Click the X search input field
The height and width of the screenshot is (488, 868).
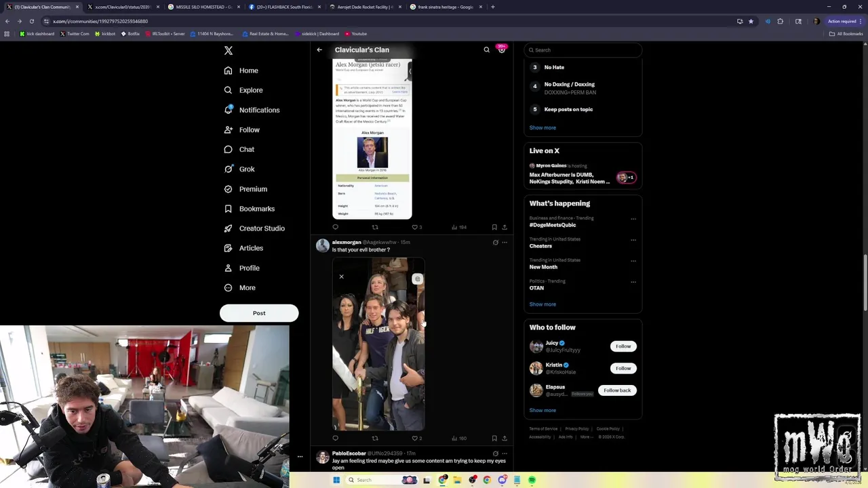pyautogui.click(x=583, y=50)
